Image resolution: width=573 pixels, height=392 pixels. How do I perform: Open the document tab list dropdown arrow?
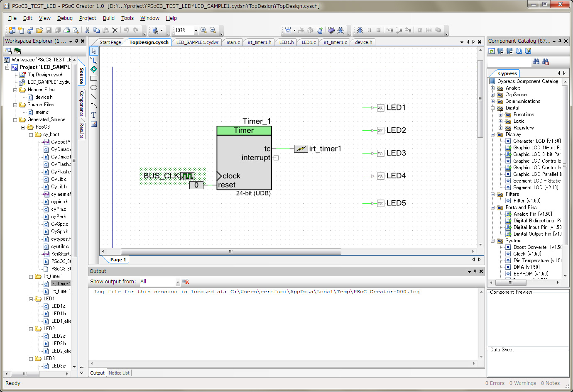462,42
